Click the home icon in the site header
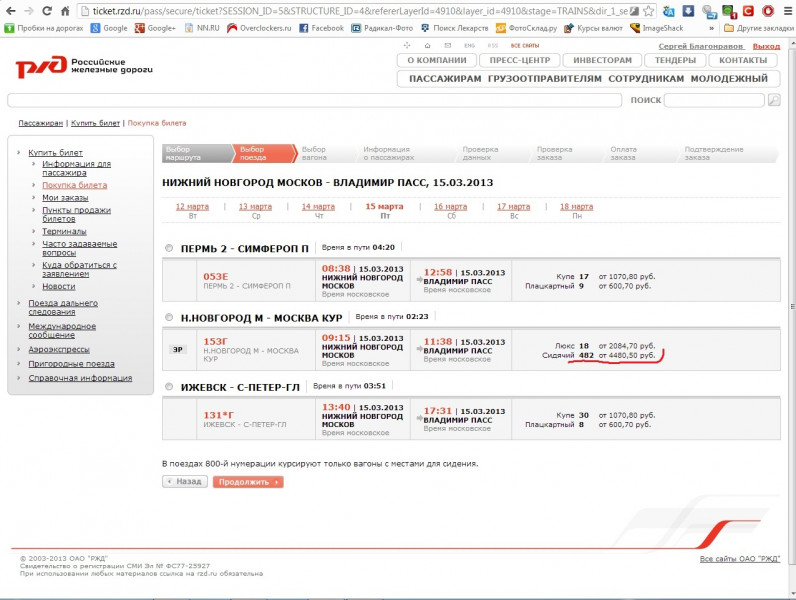This screenshot has width=796, height=600. pos(427,46)
